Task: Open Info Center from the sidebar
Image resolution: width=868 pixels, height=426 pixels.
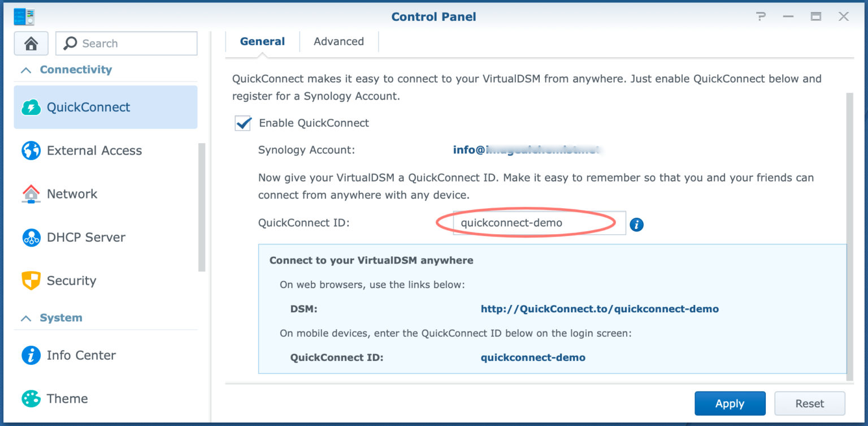Action: [x=81, y=355]
